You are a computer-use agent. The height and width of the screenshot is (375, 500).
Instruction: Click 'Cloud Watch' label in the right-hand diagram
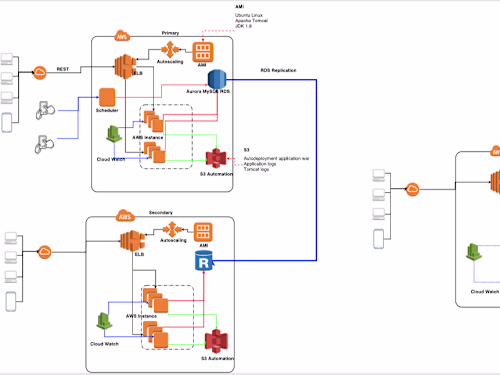coord(485,292)
